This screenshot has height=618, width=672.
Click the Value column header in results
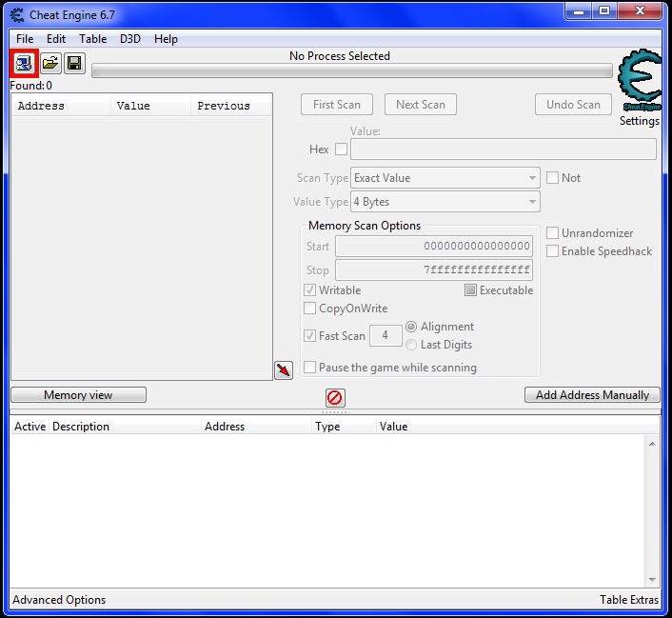click(150, 106)
